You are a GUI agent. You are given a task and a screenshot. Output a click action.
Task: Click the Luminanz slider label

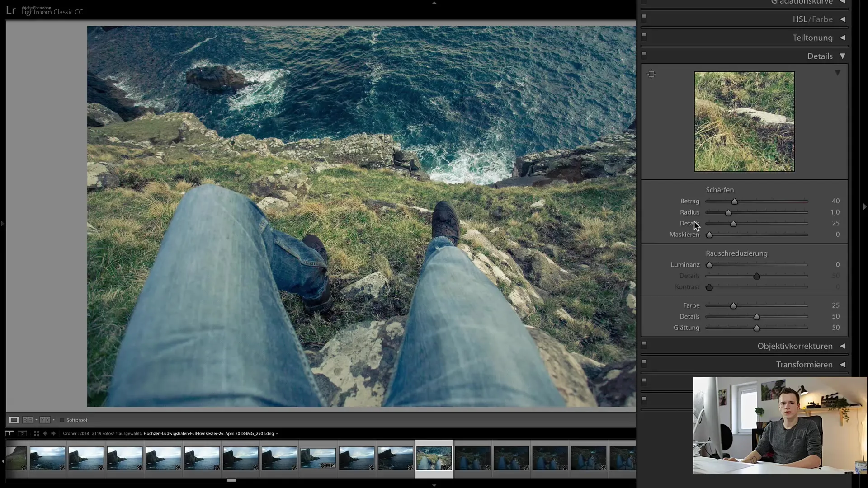coord(685,265)
